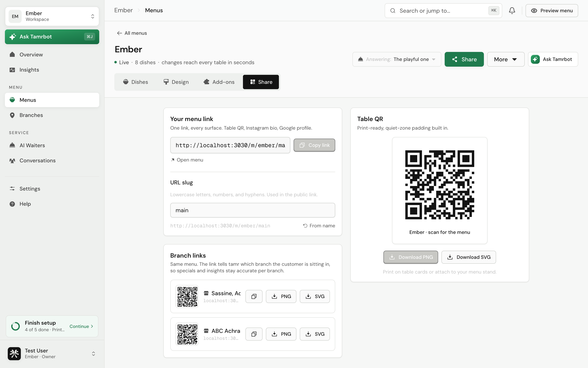Click the 'ABC Achra' branch name
Image resolution: width=588 pixels, height=368 pixels.
click(x=226, y=331)
